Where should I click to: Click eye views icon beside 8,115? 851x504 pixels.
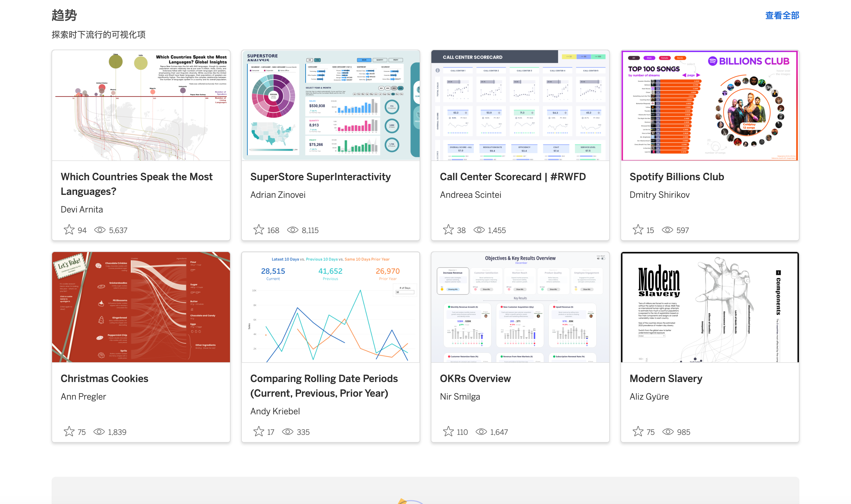(292, 230)
